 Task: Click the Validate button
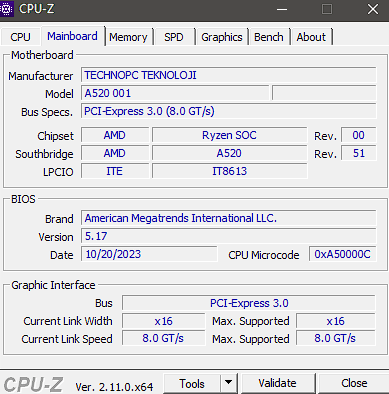coord(278,384)
